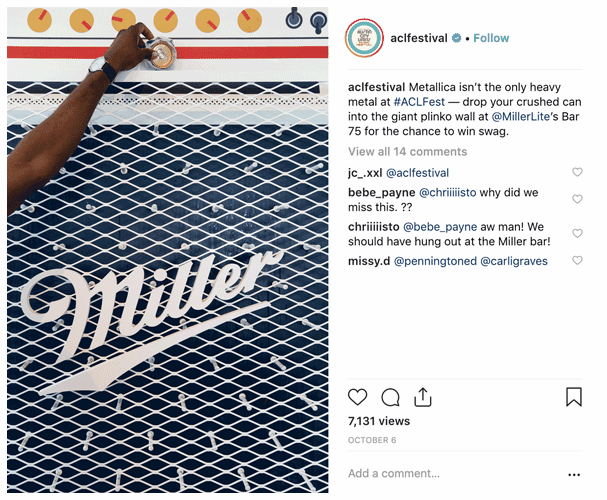Viewport: 607px width, 500px height.
Task: Like jc_.xxl's comment
Action: coord(577,172)
